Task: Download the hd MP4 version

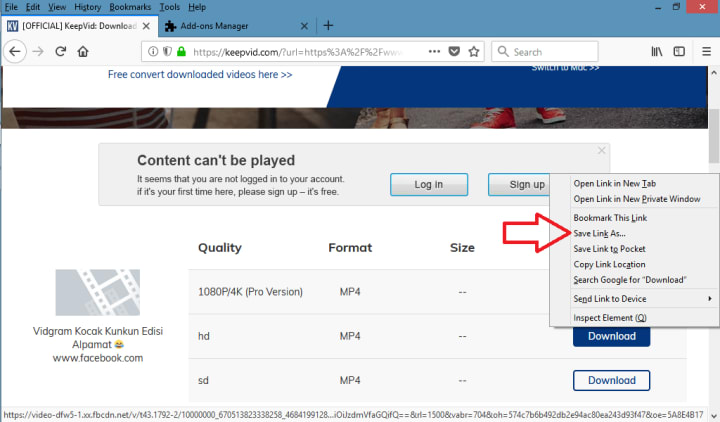Action: coord(612,336)
